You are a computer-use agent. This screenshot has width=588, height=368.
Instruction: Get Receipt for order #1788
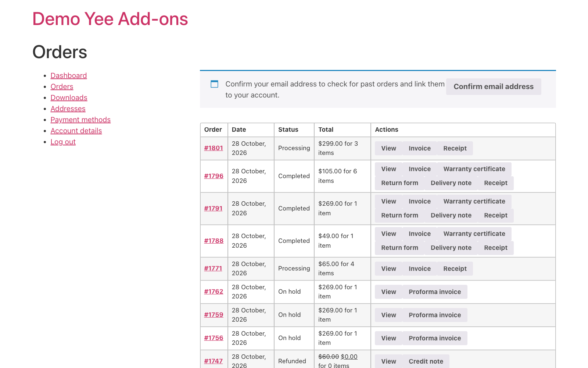click(x=496, y=248)
